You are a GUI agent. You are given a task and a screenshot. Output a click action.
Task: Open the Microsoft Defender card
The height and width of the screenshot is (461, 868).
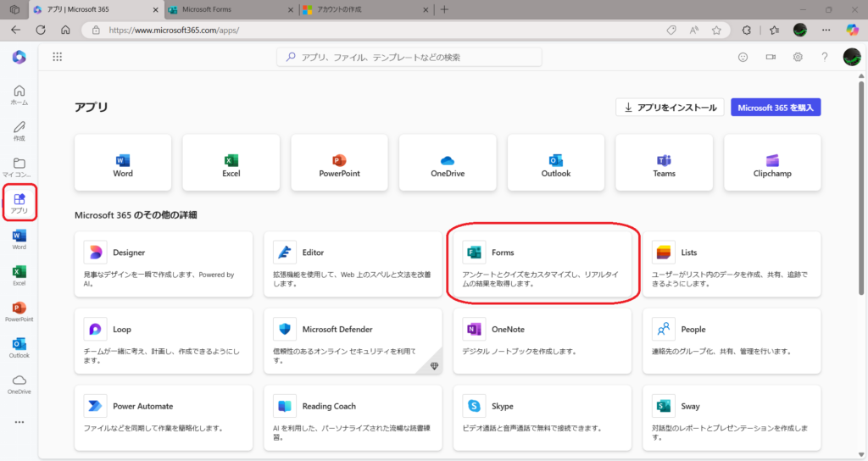click(x=353, y=341)
